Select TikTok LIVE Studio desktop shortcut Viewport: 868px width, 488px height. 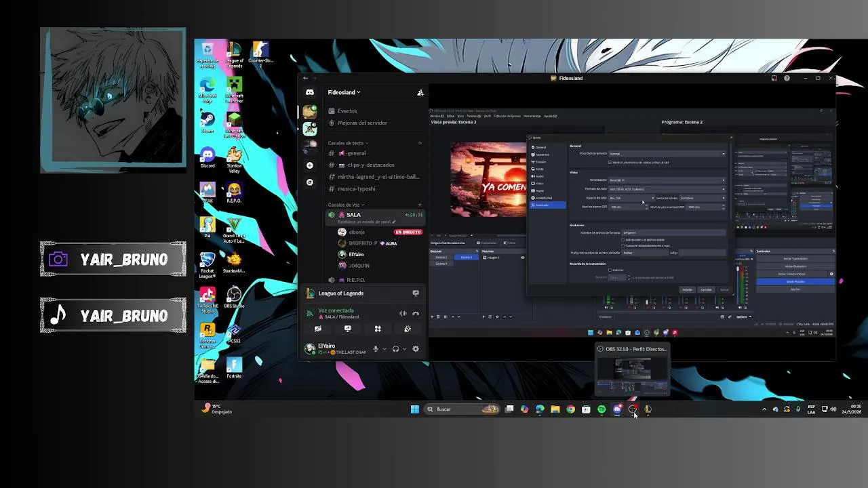coord(208,300)
